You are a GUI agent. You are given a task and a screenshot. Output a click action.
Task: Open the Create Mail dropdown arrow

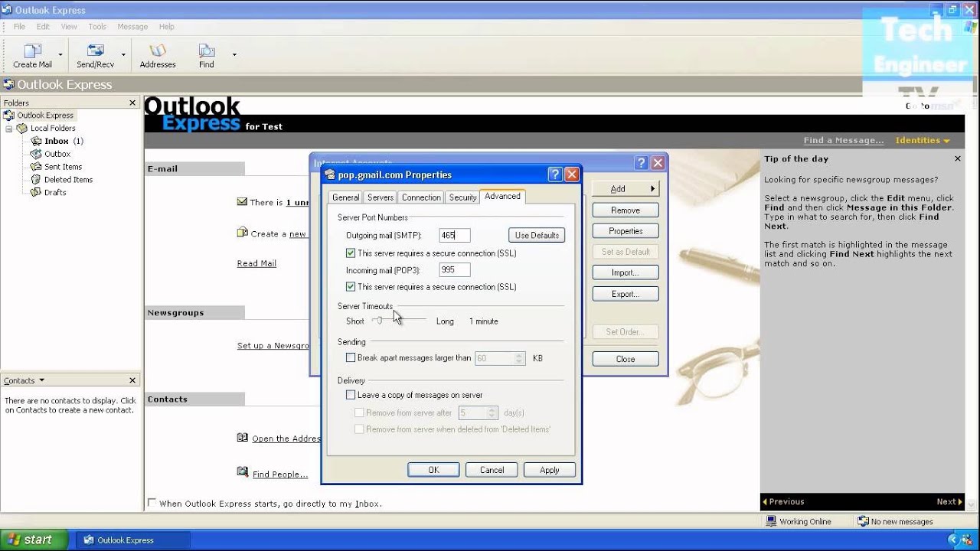pyautogui.click(x=60, y=55)
